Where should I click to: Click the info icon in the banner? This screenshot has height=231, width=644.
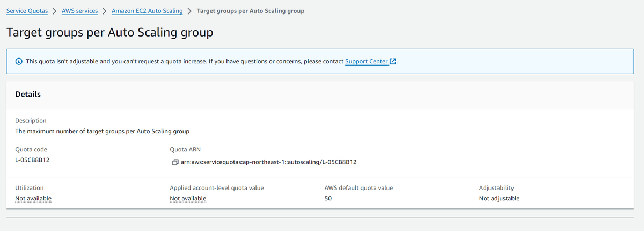point(19,62)
